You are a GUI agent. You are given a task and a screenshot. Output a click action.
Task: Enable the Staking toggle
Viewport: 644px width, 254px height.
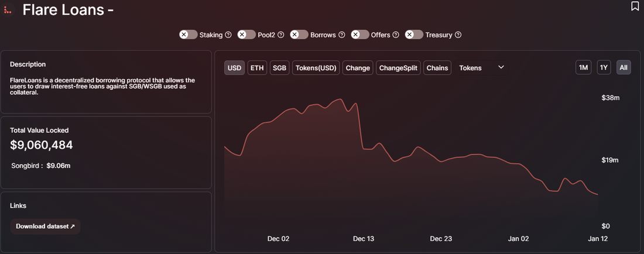(189, 35)
